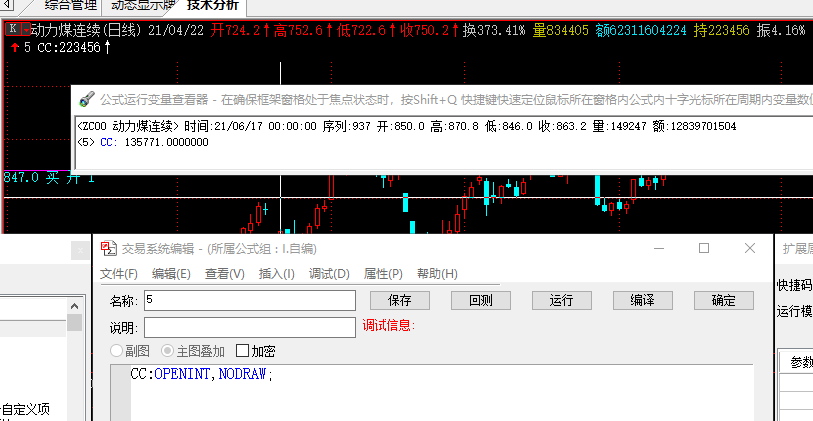Viewport: 813px width, 421px height.
Task: Switch to 综合管理 tab
Action: [x=70, y=6]
